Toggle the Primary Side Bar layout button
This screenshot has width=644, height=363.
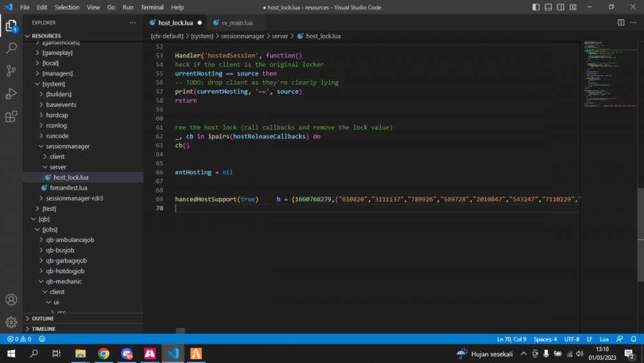tap(536, 7)
